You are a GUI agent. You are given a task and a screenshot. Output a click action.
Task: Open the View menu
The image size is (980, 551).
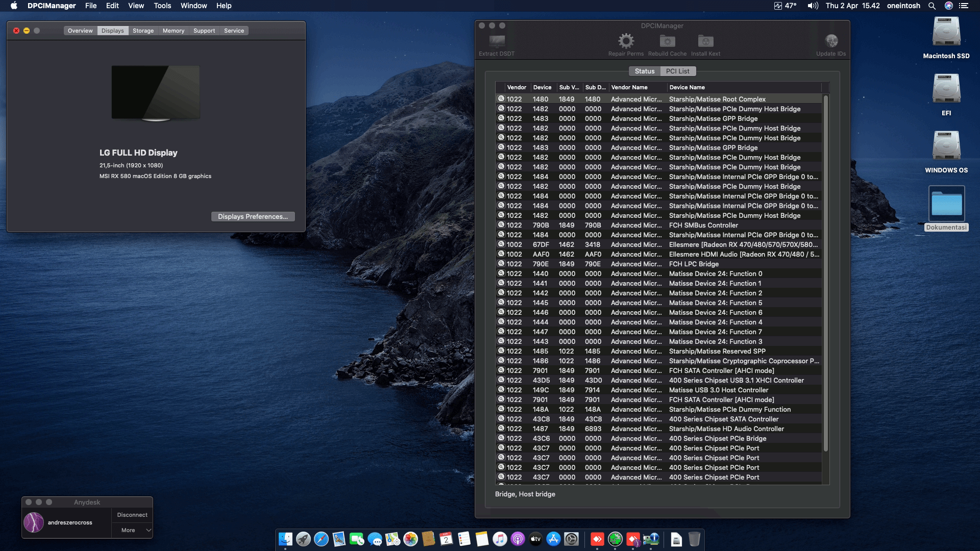point(136,6)
